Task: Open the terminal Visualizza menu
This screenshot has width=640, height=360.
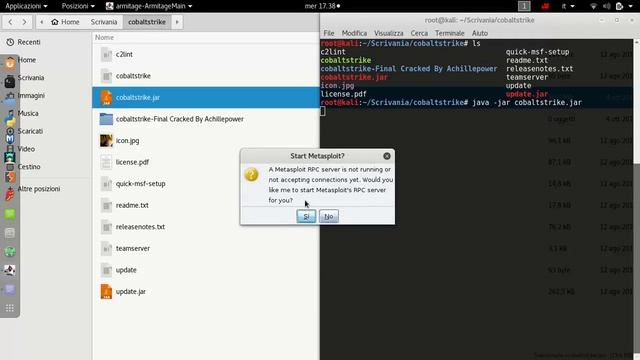Action: click(x=389, y=33)
